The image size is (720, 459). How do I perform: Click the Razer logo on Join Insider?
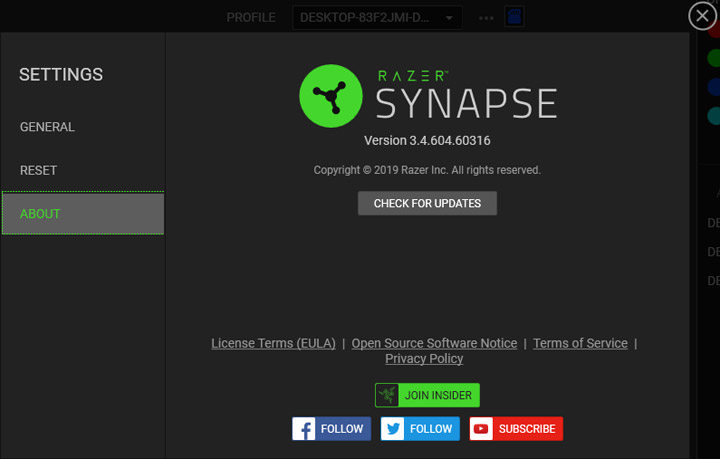[387, 395]
